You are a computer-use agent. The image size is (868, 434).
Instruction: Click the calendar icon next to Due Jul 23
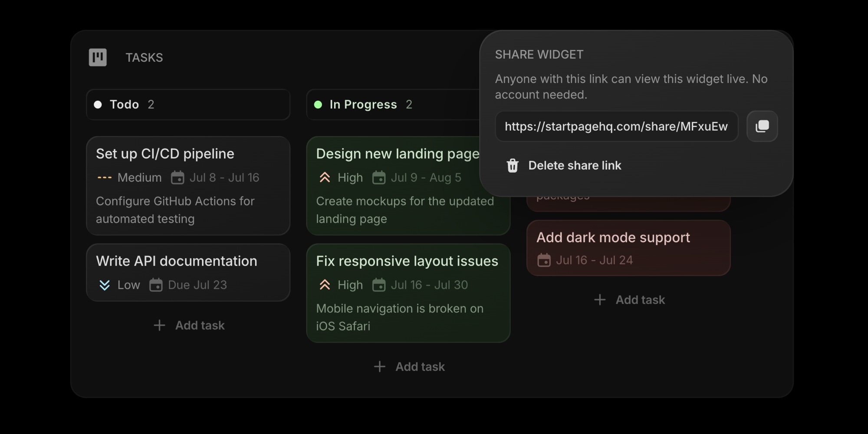(x=156, y=285)
